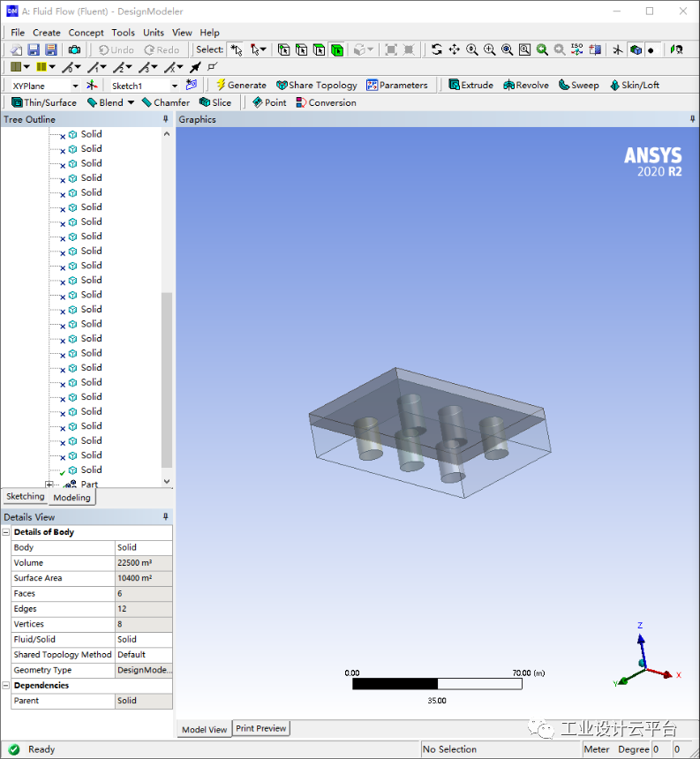Toggle the Look At sketch face icon at toolbar end

click(x=676, y=49)
